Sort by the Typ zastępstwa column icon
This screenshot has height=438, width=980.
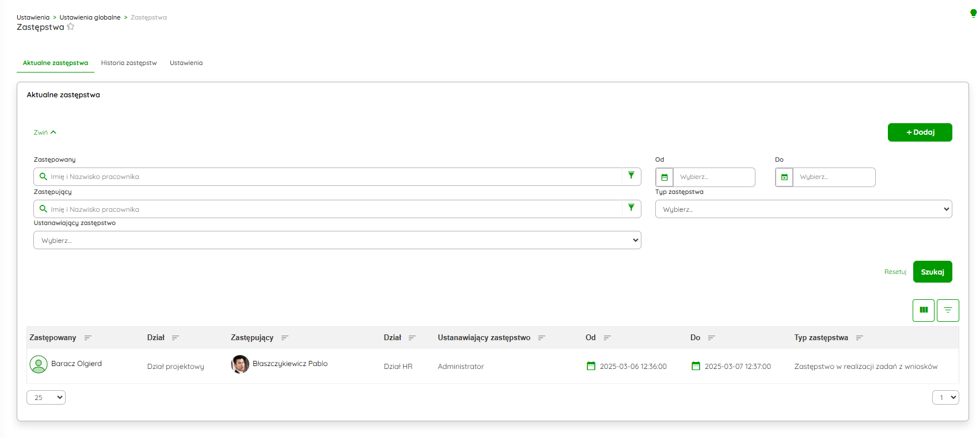coord(859,338)
